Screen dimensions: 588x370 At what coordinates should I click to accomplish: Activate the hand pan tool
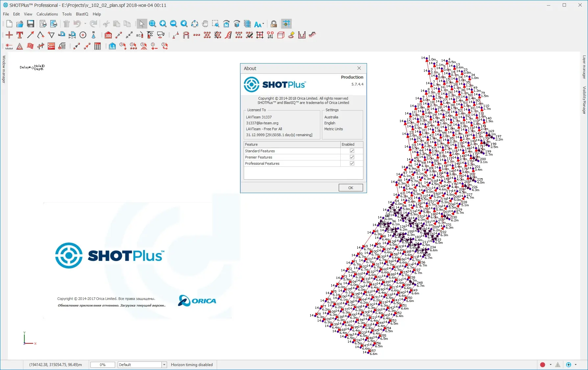click(205, 24)
